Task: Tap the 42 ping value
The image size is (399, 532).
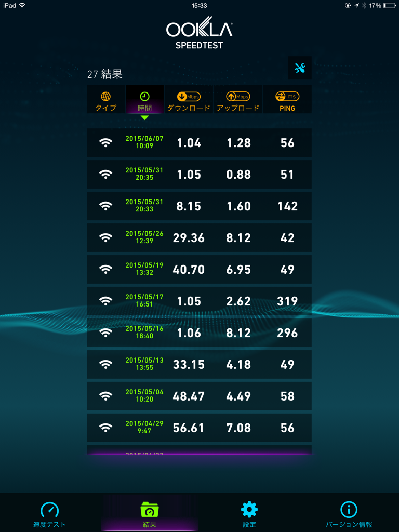Action: click(x=287, y=238)
